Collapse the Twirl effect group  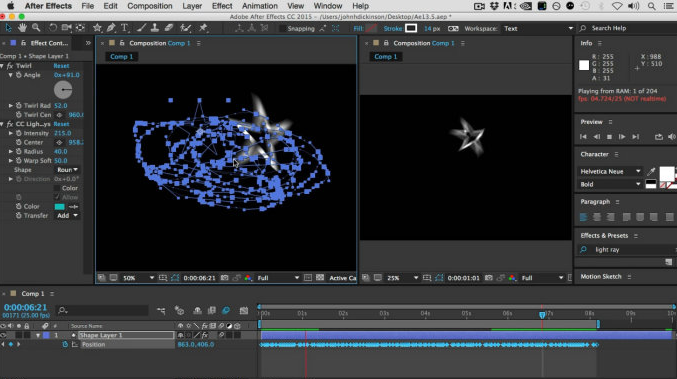pos(2,66)
